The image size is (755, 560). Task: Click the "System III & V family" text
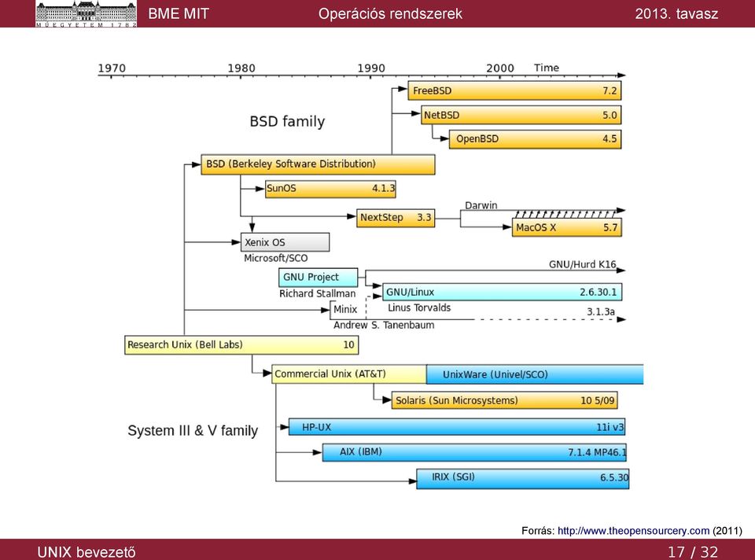pyautogui.click(x=193, y=430)
